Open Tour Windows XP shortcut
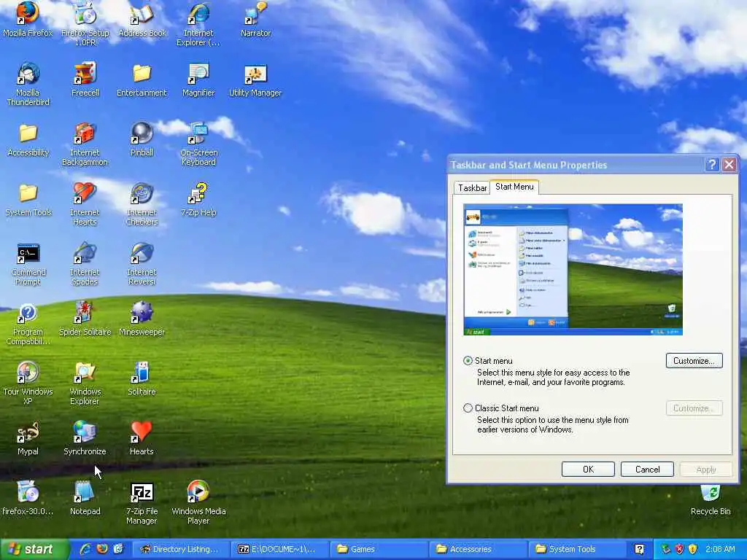This screenshot has height=560, width=747. pos(28,384)
